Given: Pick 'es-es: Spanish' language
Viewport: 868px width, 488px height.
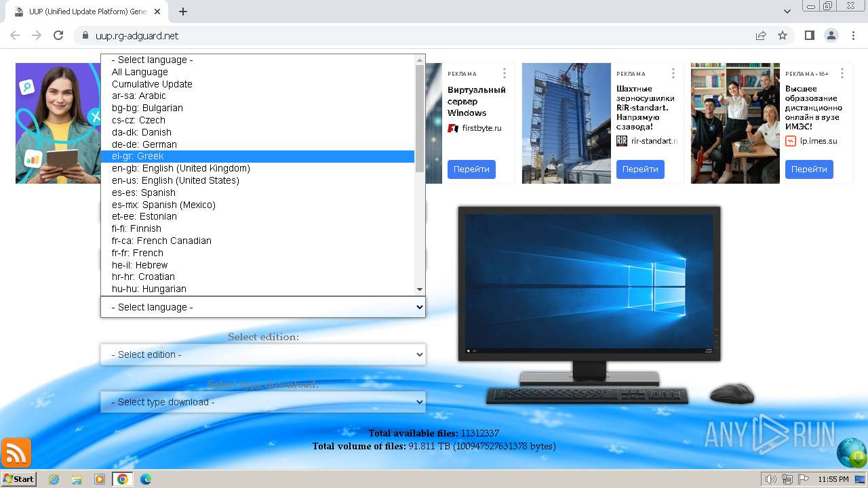Looking at the screenshot, I should (258, 192).
